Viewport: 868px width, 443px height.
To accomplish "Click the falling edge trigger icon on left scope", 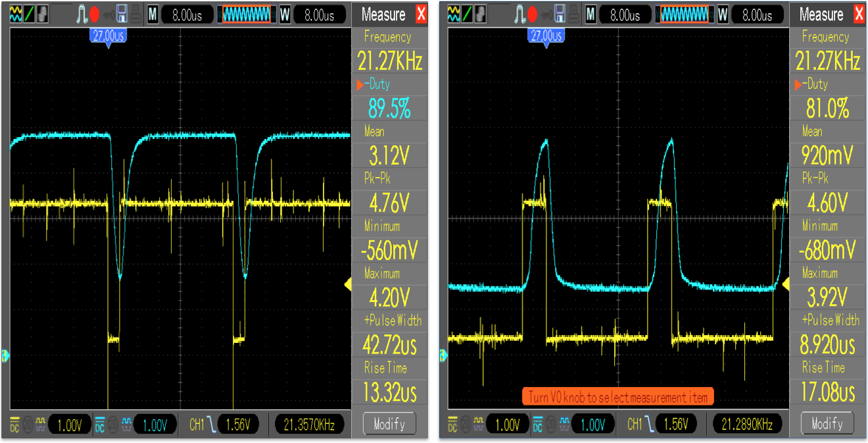I will pyautogui.click(x=211, y=425).
